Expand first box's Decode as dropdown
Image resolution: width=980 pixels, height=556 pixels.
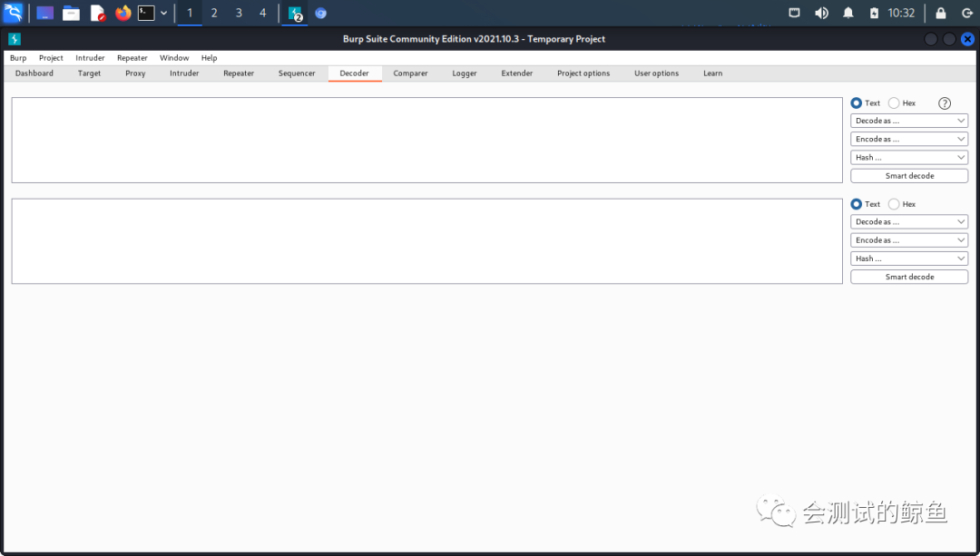coord(909,121)
